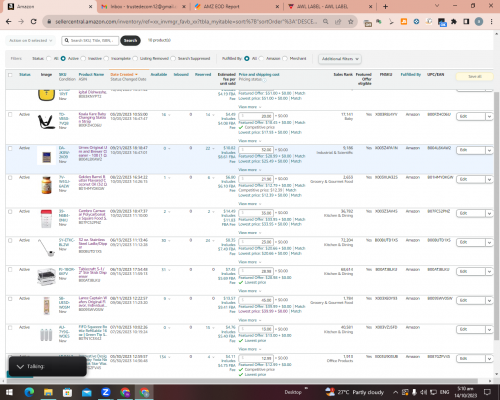Click the share icon in the address bar
500x400 pixels.
338,21
